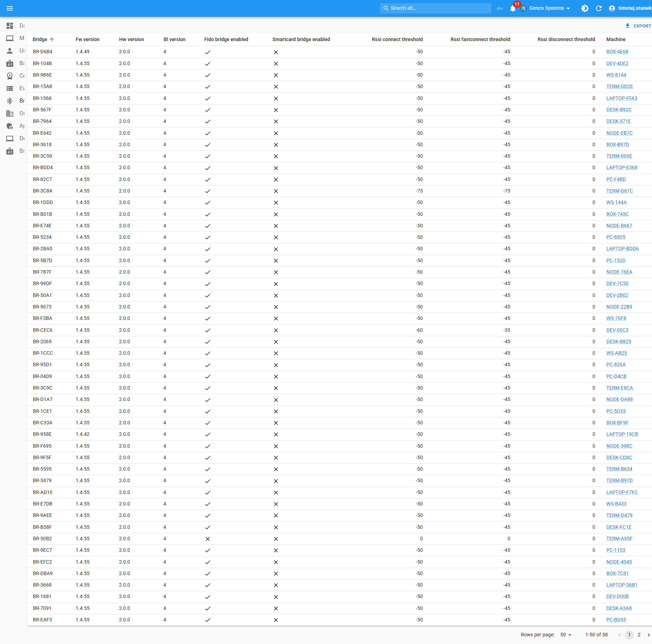This screenshot has width=652, height=644.
Task: Toggle the dark/light theme icon
Action: click(585, 8)
